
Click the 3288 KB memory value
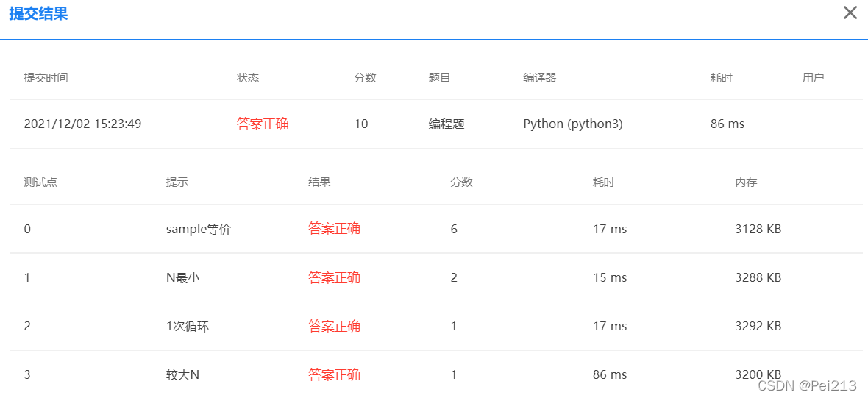pyautogui.click(x=758, y=278)
